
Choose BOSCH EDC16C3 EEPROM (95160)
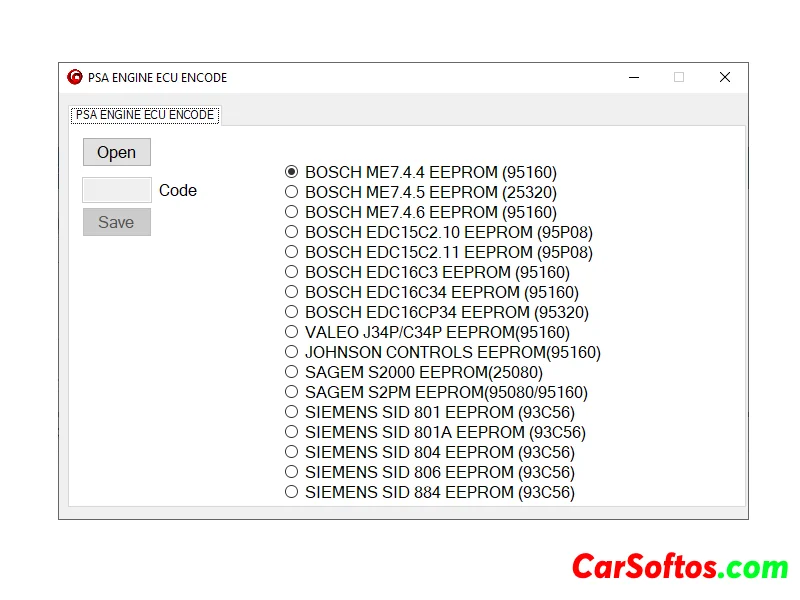click(292, 272)
